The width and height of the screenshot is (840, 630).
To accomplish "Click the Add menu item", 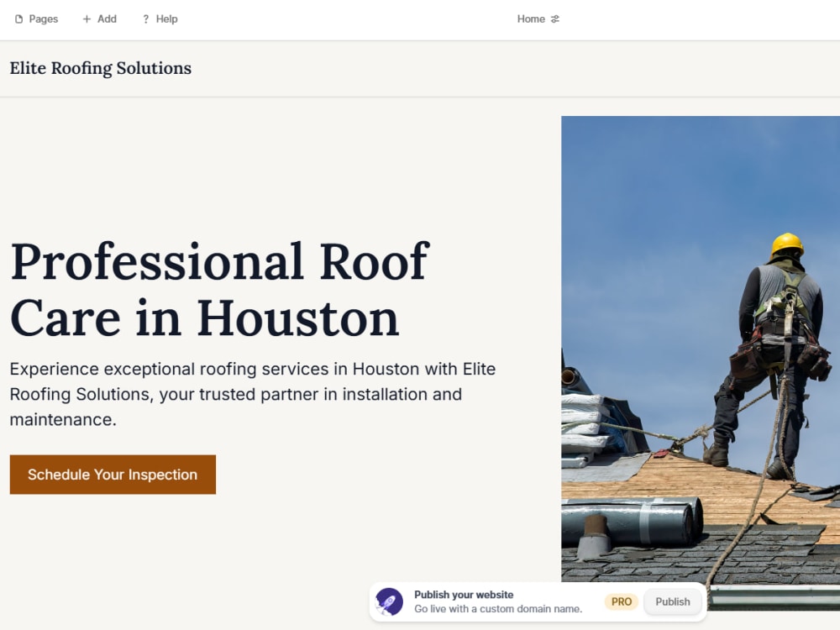I will coord(100,19).
